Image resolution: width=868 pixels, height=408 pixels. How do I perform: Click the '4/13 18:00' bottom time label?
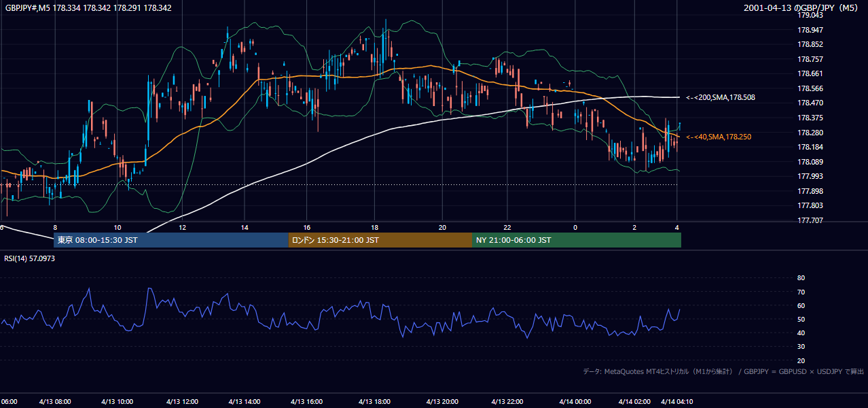click(374, 402)
